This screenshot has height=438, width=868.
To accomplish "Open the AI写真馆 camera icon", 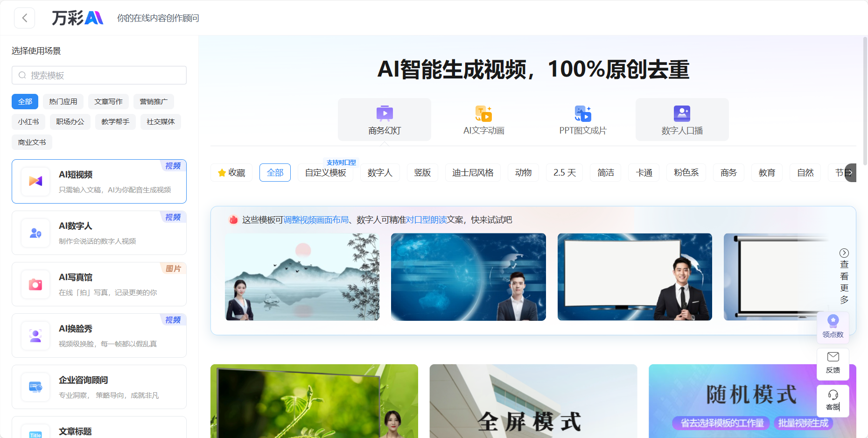I will coord(35,284).
